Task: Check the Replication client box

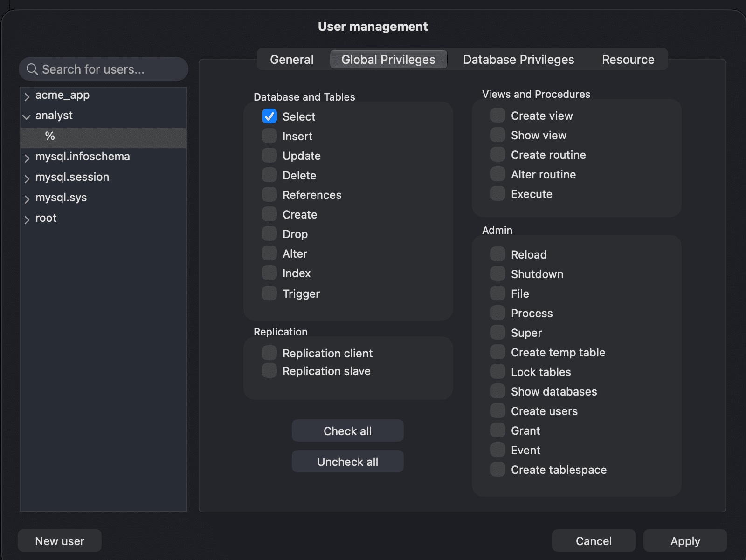Action: click(x=269, y=353)
